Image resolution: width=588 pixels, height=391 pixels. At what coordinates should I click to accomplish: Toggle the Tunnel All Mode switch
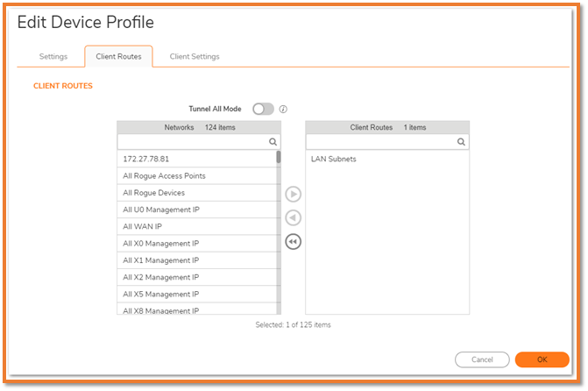(263, 110)
